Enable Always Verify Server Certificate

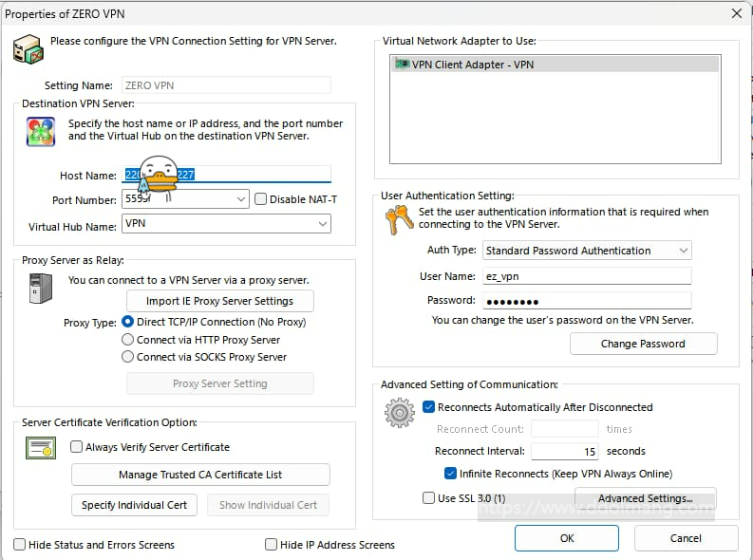tap(76, 447)
